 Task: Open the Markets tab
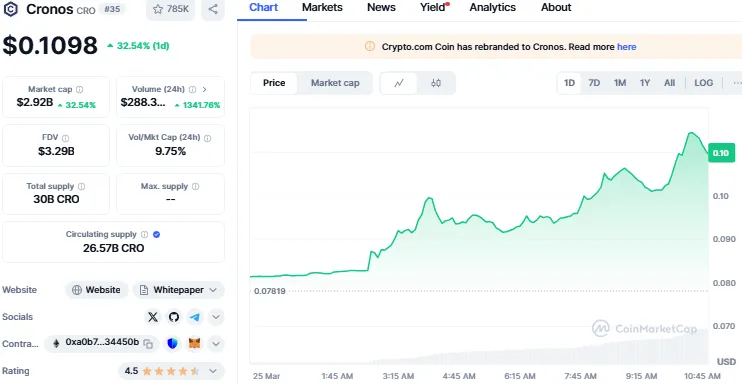tap(322, 8)
